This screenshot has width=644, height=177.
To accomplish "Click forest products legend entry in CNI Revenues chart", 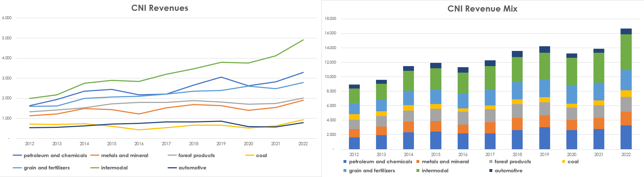I will point(191,155).
